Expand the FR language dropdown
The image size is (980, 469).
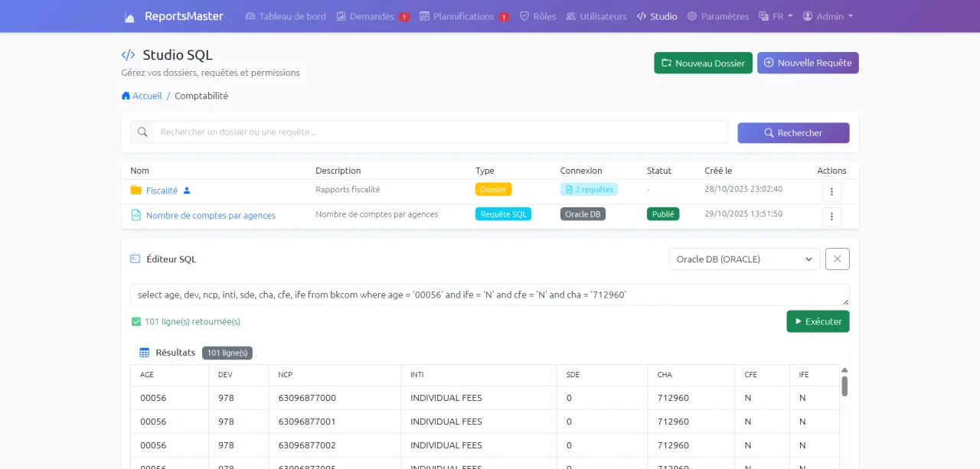click(x=776, y=16)
